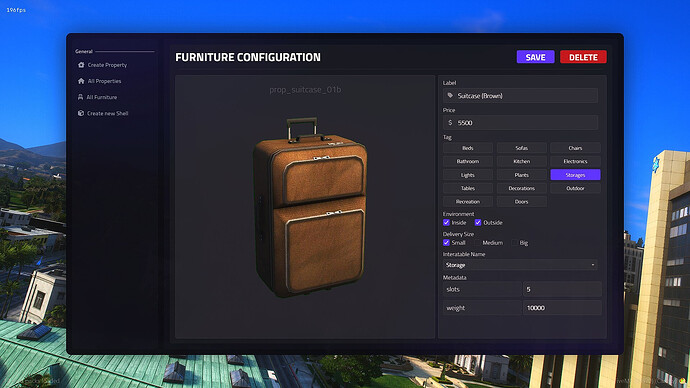Select the Doors tag
Image resolution: width=690 pixels, height=388 pixels.
(x=521, y=201)
